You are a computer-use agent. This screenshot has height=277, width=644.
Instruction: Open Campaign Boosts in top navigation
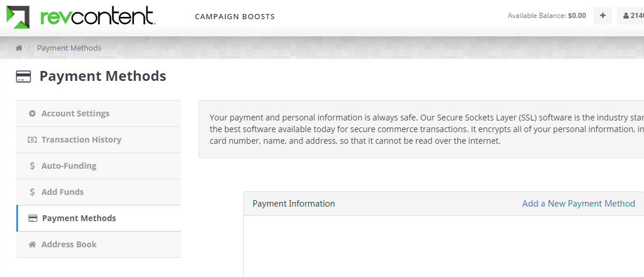pos(234,16)
